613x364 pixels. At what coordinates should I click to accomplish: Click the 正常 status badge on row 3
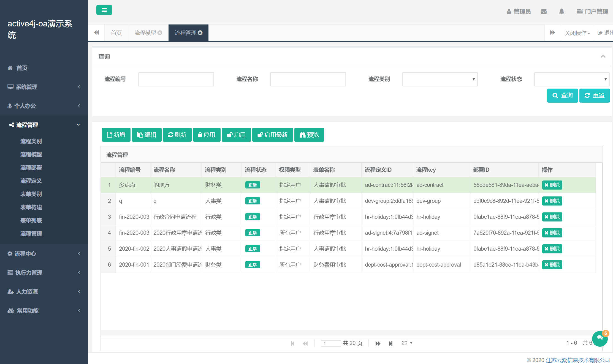(x=252, y=217)
